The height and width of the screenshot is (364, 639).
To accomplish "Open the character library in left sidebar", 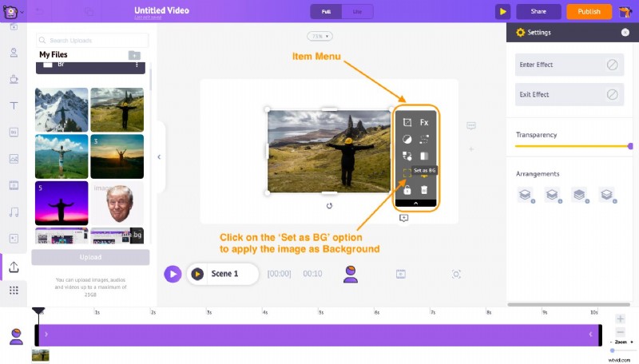I will 14,53.
